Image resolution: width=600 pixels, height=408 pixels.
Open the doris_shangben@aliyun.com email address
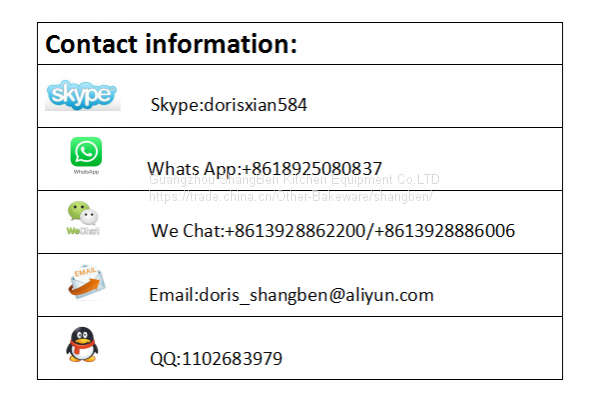pos(315,295)
